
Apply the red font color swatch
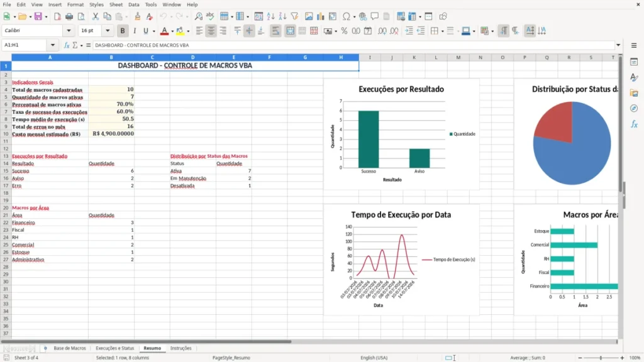click(x=164, y=31)
